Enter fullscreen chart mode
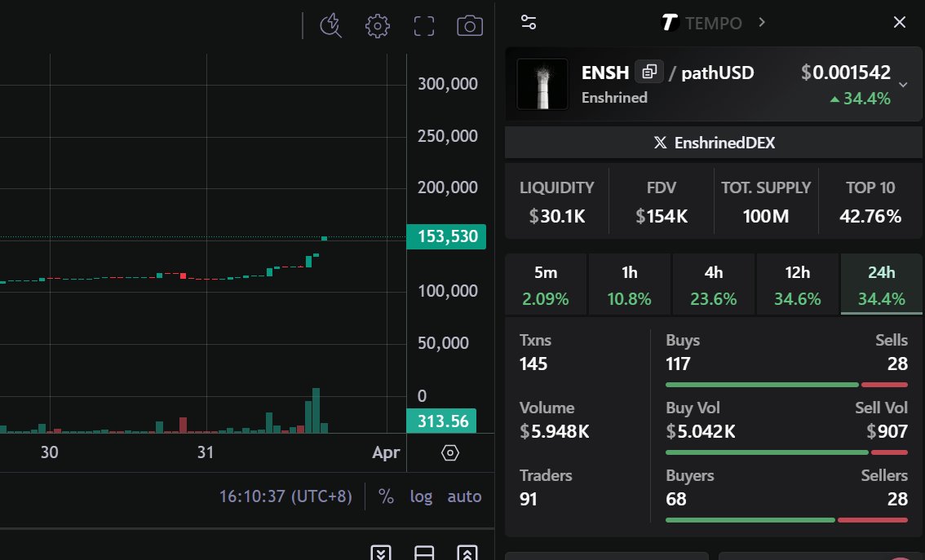 tap(424, 26)
